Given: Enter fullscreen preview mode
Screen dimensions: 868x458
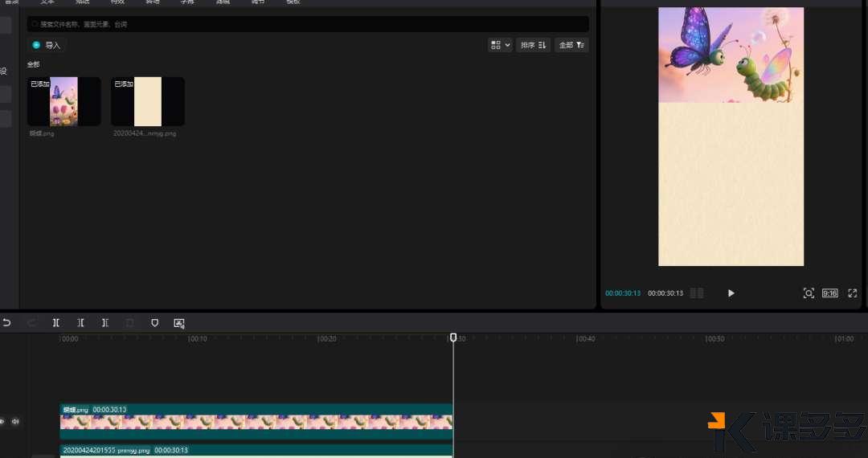Looking at the screenshot, I should (x=853, y=293).
